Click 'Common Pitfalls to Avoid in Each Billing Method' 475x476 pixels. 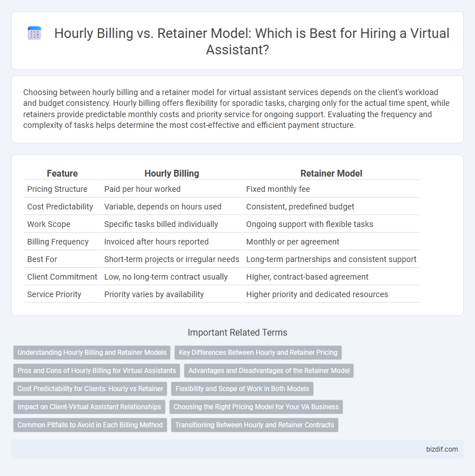[90, 425]
